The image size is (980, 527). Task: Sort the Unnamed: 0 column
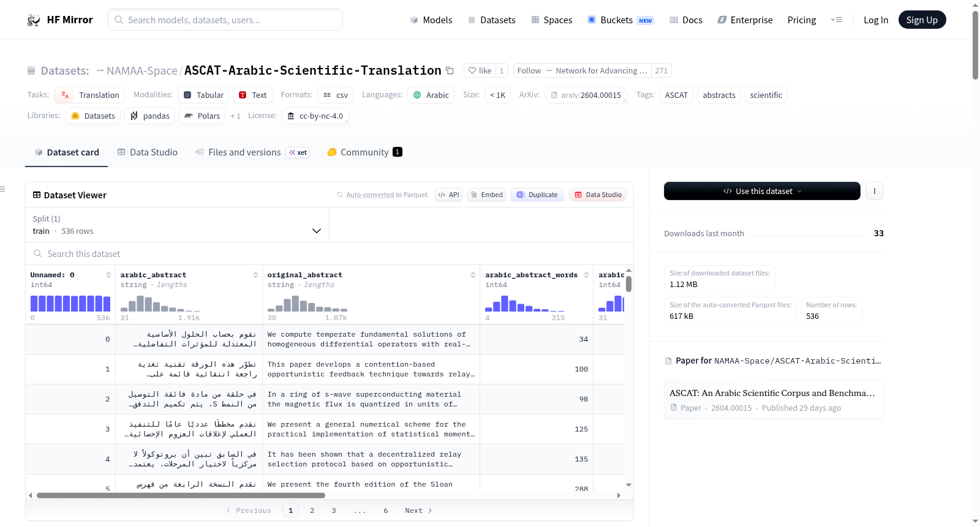click(108, 275)
